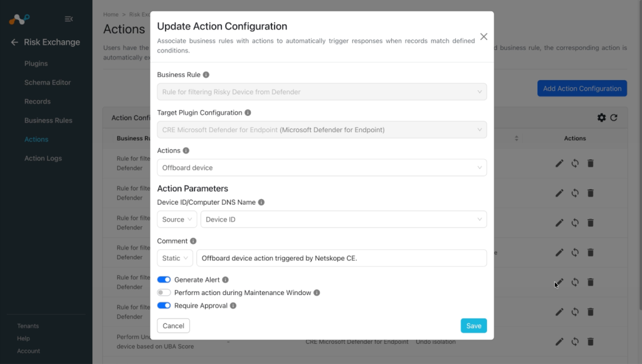642x364 pixels.
Task: Open the Static type dropdown for Comment
Action: pyautogui.click(x=175, y=258)
